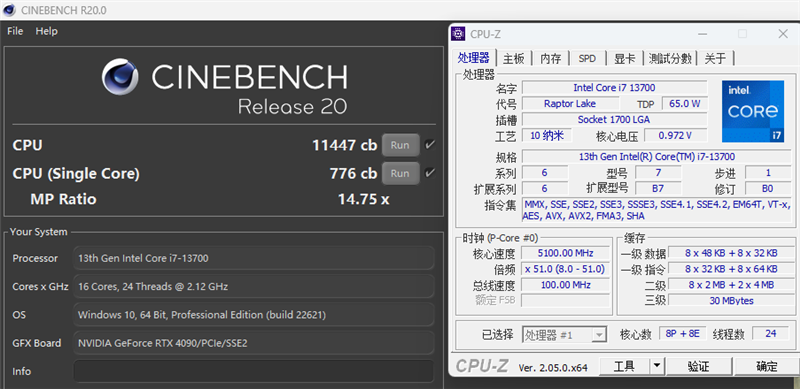Click the 8 x 48 KB + 8 x 32 KB L1 data value
The width and height of the screenshot is (800, 389).
(x=731, y=253)
